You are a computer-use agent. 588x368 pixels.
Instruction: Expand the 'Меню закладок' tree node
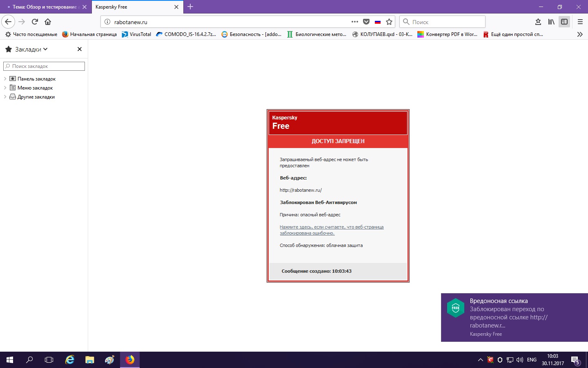point(5,88)
